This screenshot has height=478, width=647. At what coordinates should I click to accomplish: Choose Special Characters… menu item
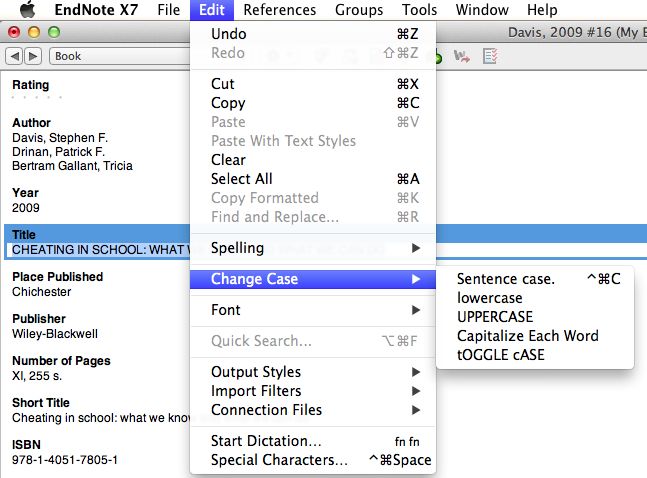point(313,460)
